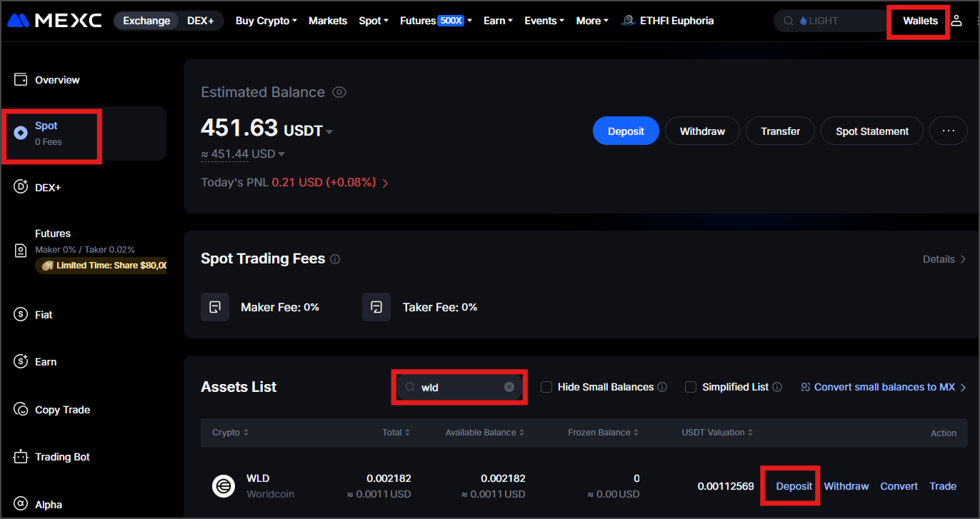Click the header search magnifier icon

coord(789,21)
